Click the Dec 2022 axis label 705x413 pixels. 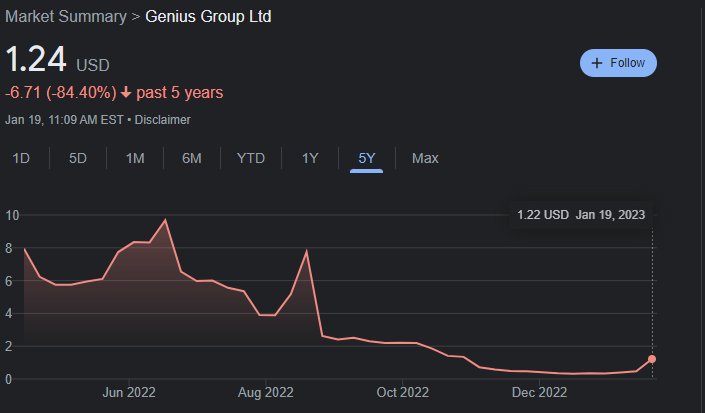point(539,392)
